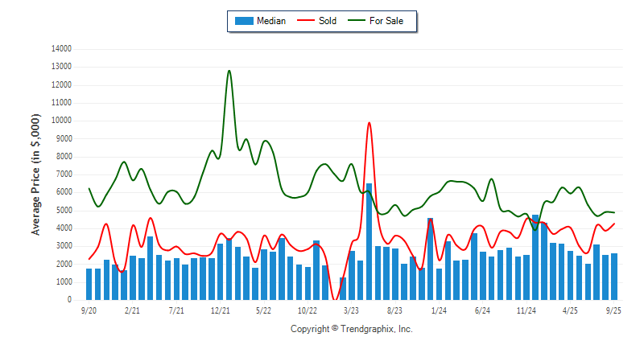
Task: Click the 1/24 x-axis date label
Action: point(439,310)
